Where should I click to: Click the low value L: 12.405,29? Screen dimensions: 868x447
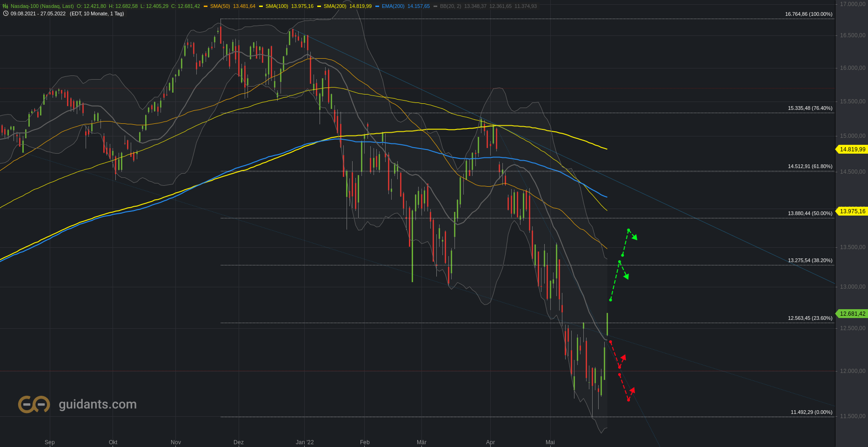154,6
